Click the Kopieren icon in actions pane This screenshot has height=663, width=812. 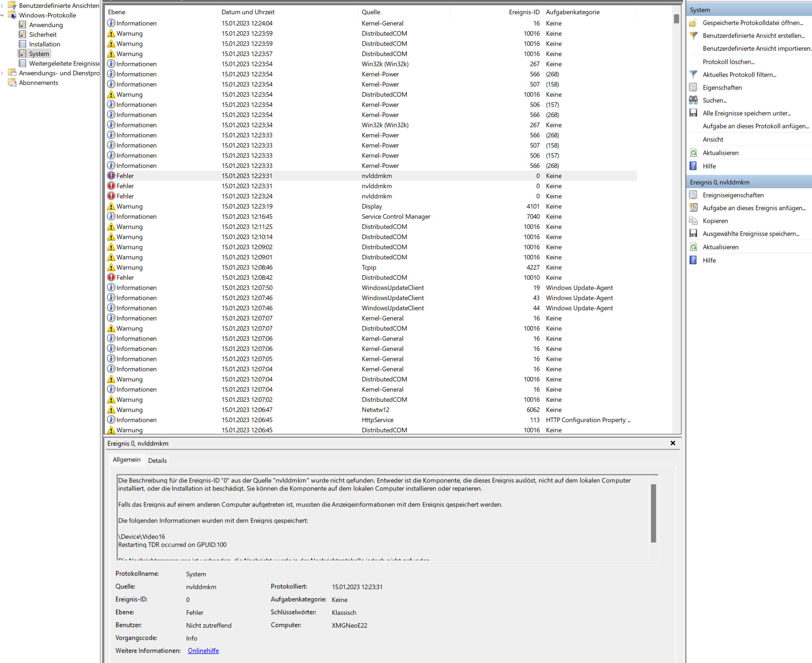(693, 221)
